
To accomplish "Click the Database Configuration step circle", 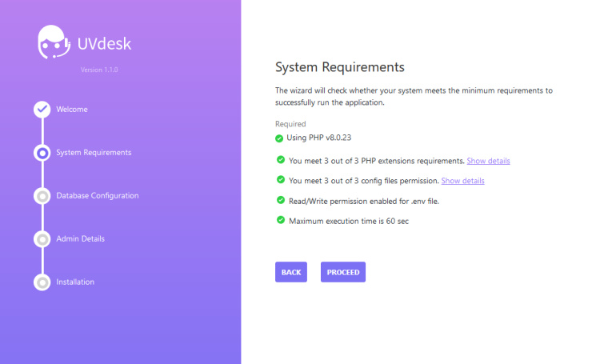I will coord(42,196).
